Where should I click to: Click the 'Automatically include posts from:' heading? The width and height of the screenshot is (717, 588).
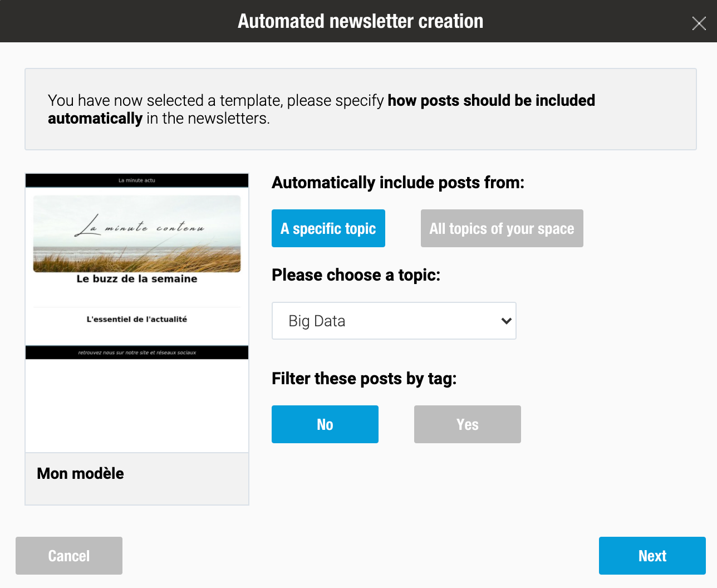(398, 183)
